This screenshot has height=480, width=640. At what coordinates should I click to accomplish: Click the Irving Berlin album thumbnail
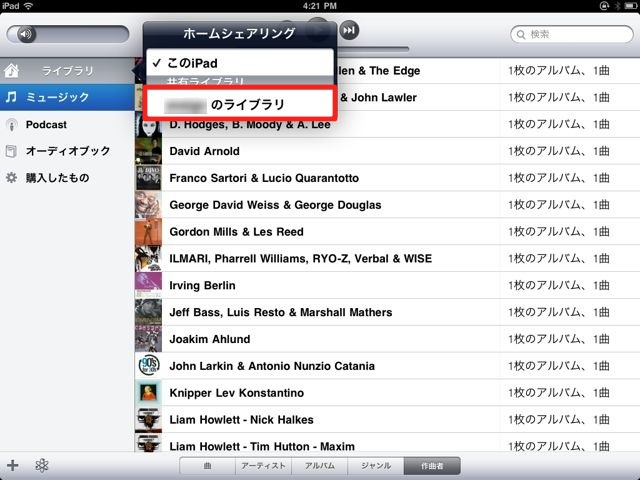[148, 285]
